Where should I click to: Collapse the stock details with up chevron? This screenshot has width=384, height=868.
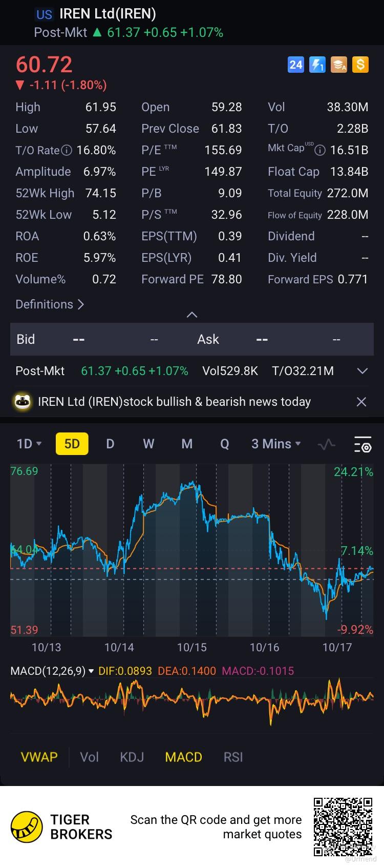(192, 315)
